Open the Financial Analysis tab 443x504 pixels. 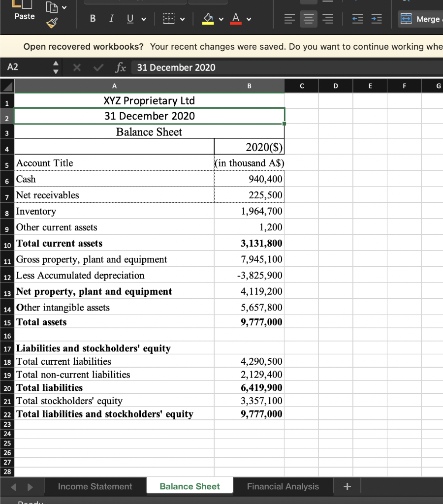coord(283,486)
